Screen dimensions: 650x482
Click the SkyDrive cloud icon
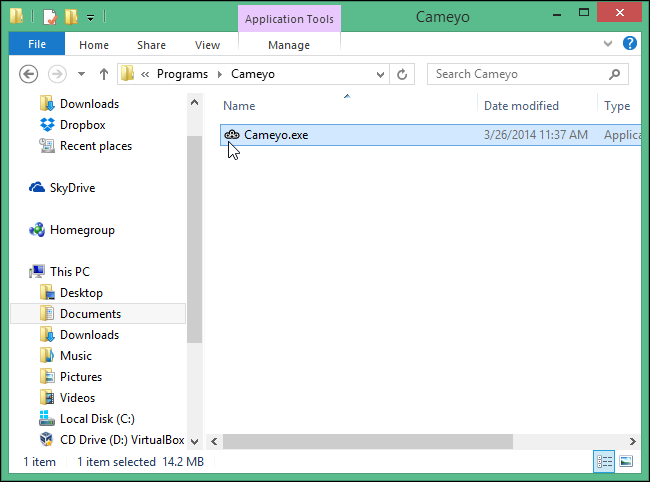click(37, 187)
